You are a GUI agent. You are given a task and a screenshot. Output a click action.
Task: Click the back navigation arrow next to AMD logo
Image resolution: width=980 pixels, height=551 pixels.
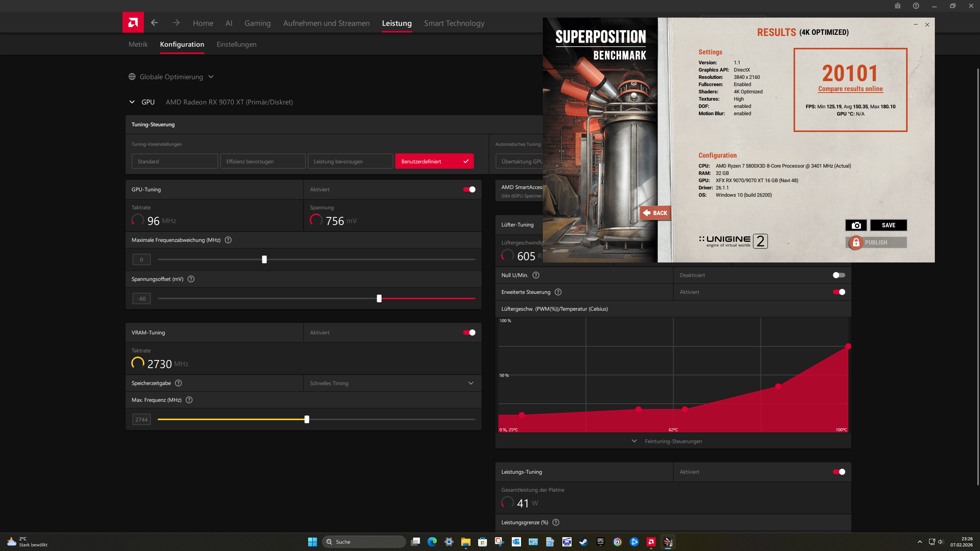154,23
